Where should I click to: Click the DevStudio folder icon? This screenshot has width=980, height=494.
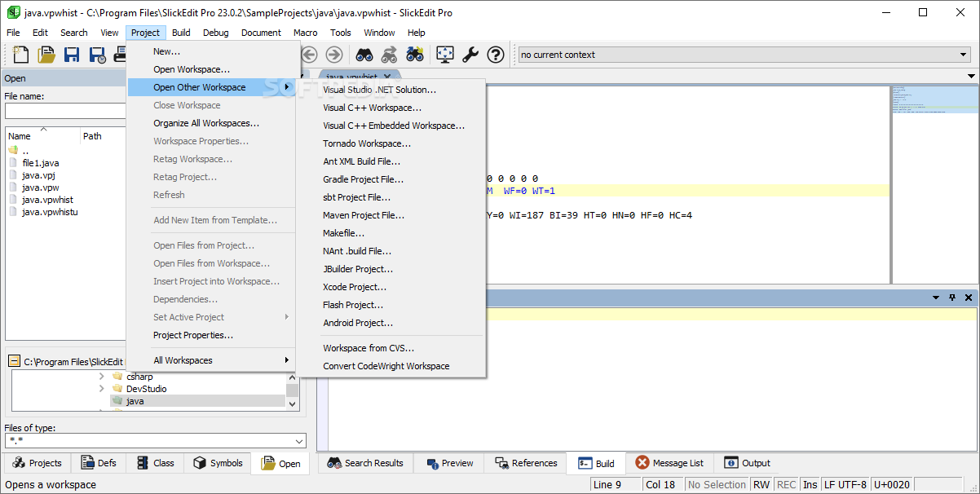[117, 389]
